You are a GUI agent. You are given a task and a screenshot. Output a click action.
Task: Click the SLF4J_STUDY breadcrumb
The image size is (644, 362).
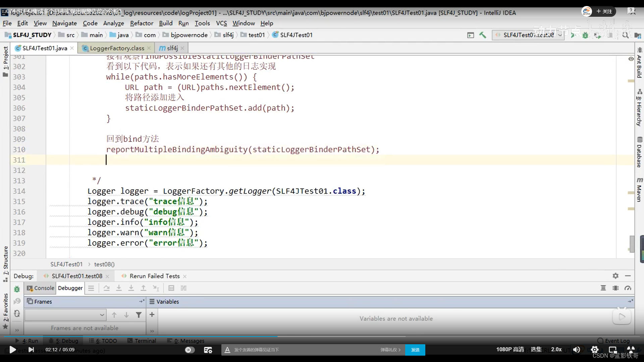click(28, 35)
